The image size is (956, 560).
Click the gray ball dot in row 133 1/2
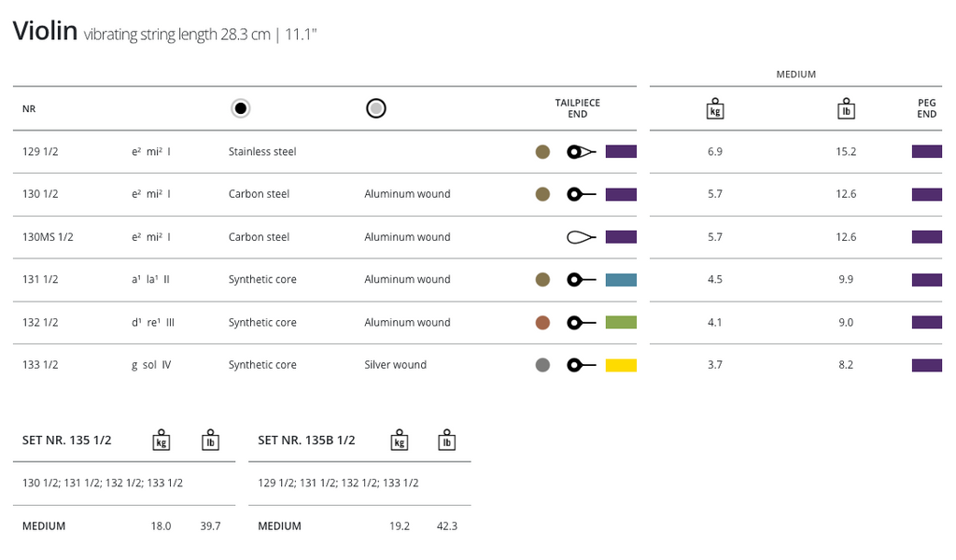542,365
